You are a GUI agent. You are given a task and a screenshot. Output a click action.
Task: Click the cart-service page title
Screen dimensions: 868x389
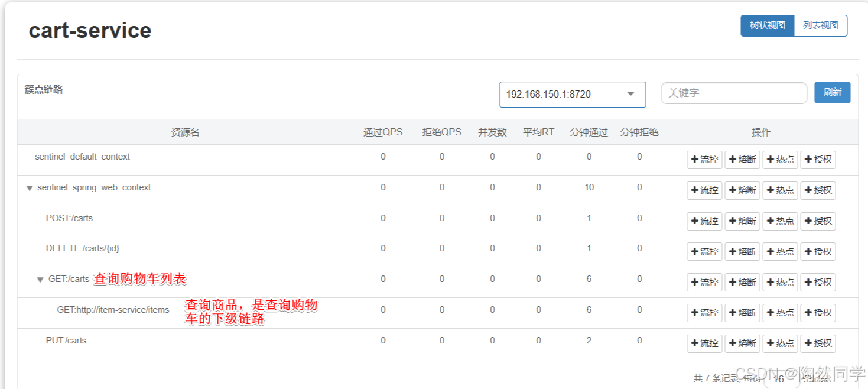pos(90,31)
